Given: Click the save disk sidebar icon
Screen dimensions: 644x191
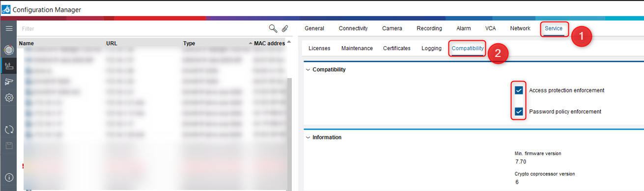Looking at the screenshot, I should 8,146.
